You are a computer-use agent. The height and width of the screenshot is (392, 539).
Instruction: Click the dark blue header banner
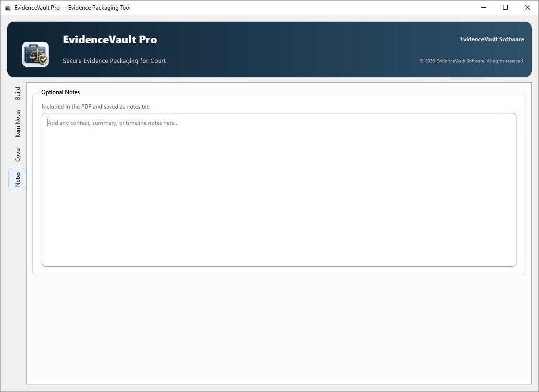(x=288, y=48)
